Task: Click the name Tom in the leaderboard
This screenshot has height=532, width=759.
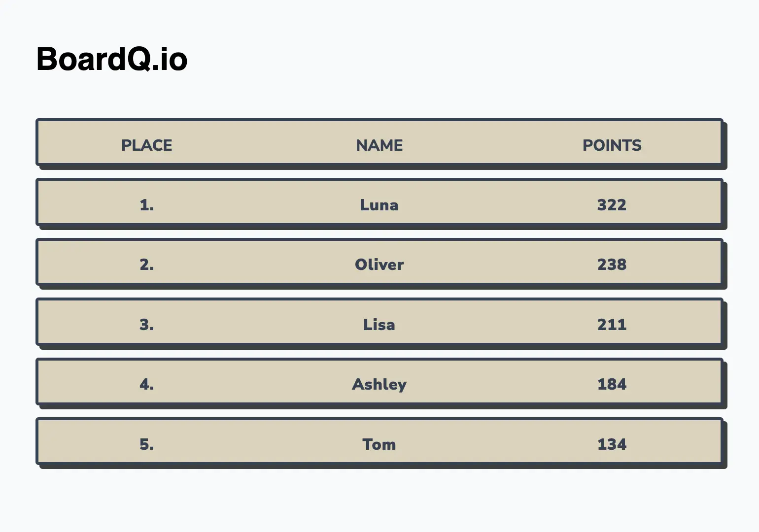Action: [379, 444]
